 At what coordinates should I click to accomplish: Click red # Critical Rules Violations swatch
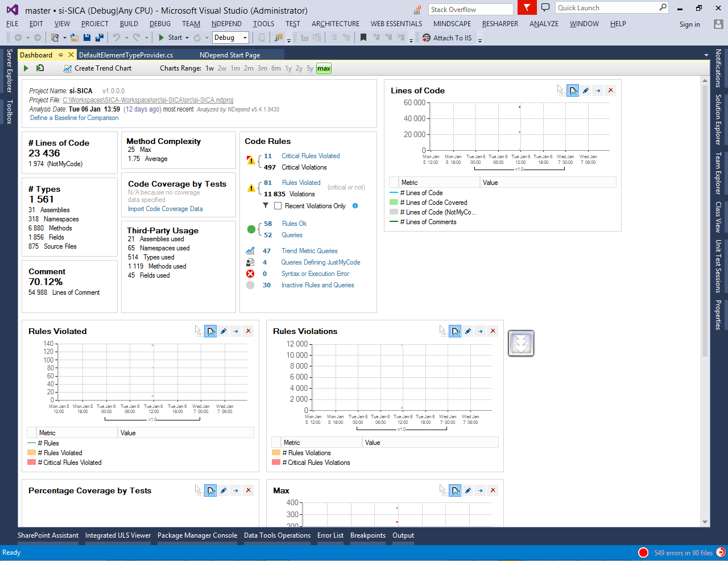(x=276, y=463)
